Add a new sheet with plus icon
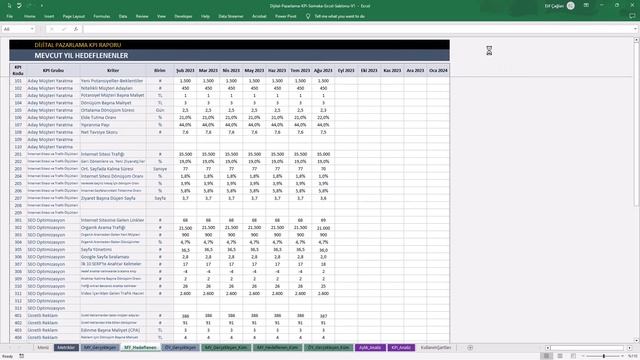 [x=470, y=348]
